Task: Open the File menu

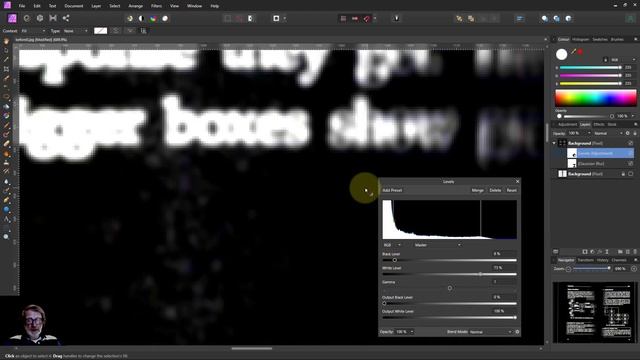Action: pyautogui.click(x=22, y=6)
